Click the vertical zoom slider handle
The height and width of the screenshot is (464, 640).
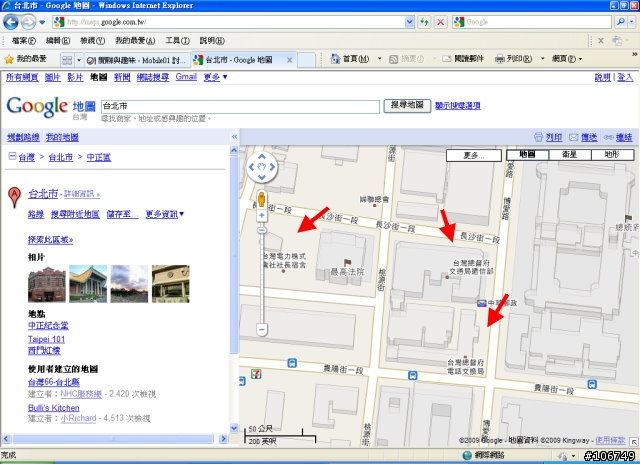coord(262,230)
